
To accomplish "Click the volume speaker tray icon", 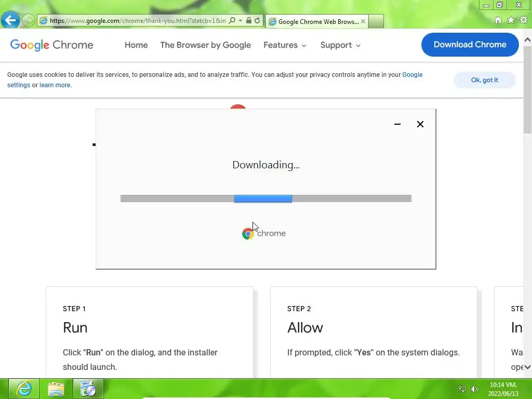I will pos(475,389).
